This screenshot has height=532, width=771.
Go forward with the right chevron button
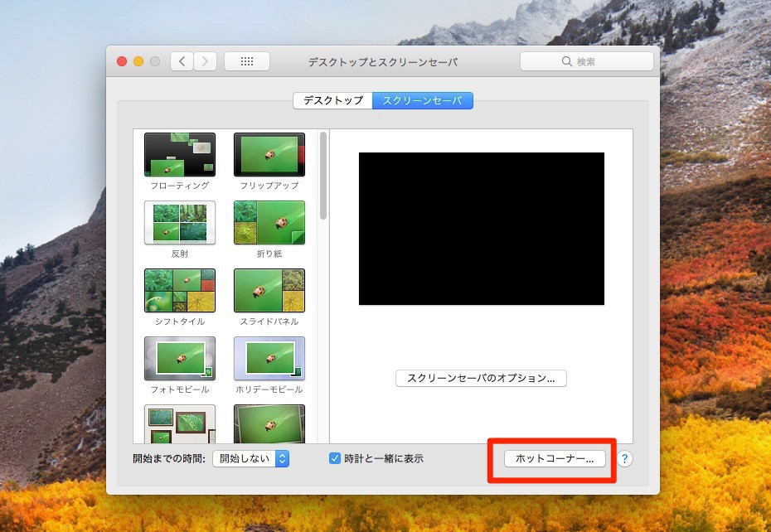pyautogui.click(x=205, y=61)
